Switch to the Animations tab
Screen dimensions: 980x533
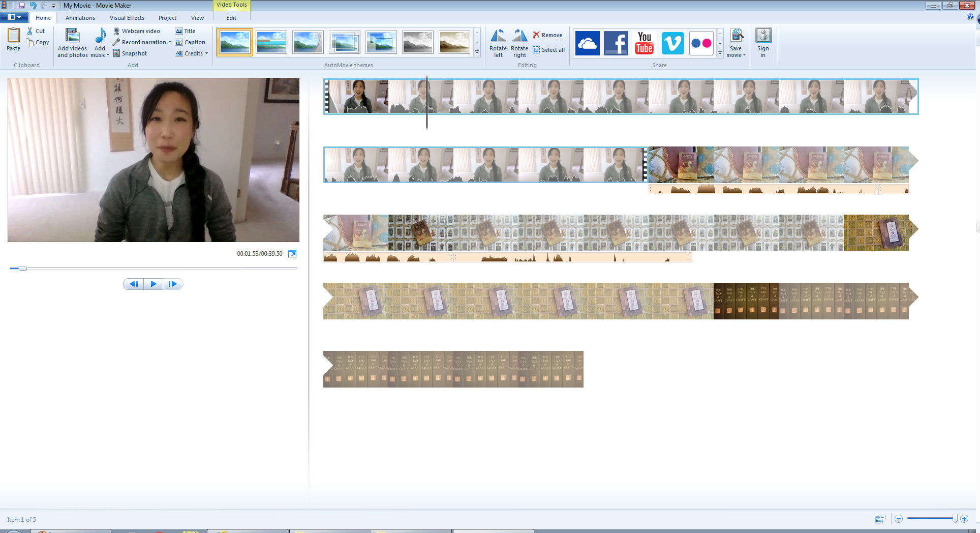pos(80,18)
